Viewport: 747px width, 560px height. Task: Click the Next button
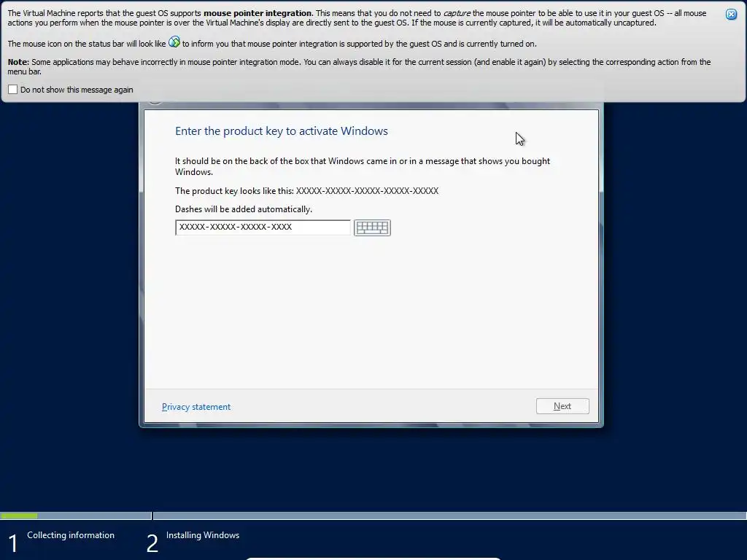click(x=562, y=406)
